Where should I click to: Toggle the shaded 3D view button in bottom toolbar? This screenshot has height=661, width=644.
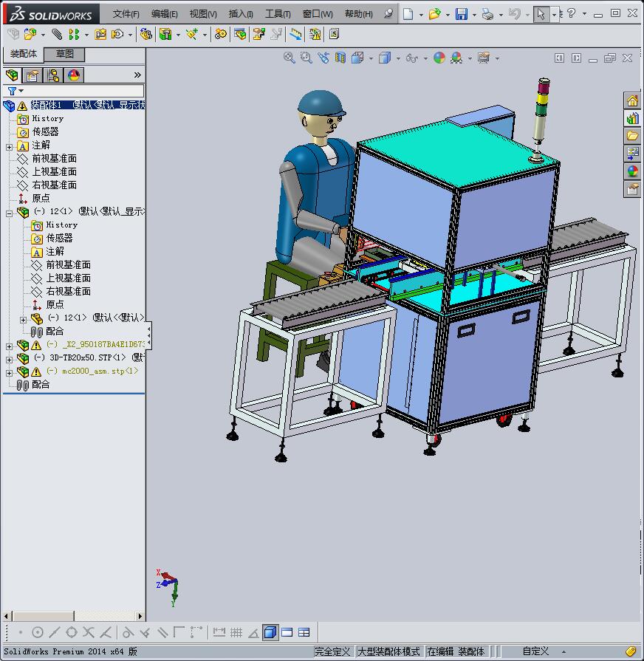(270, 632)
